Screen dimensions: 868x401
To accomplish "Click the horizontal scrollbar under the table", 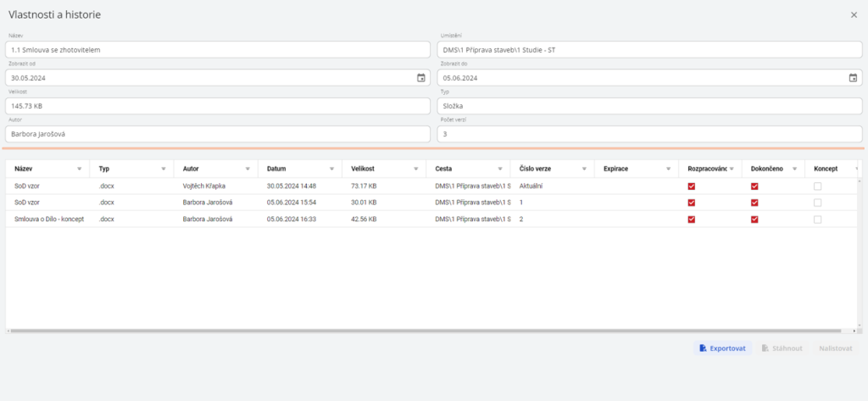I will coord(424,331).
